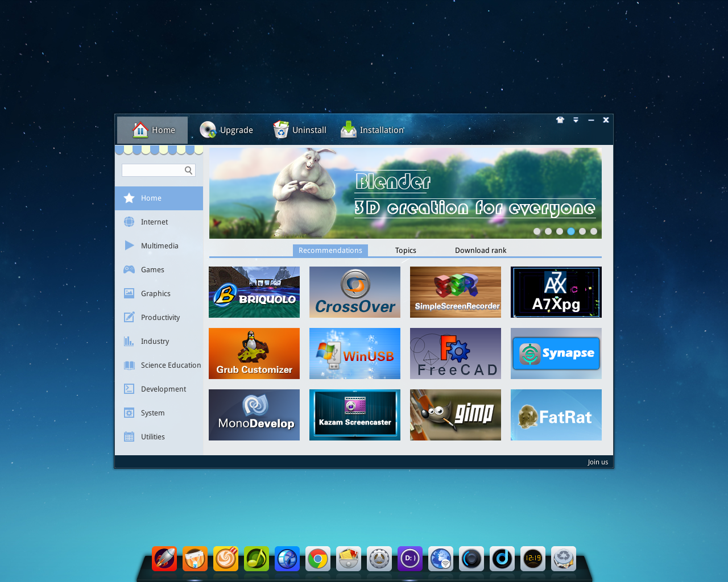The image size is (728, 582).
Task: Open the Download rank tab
Action: 481,251
